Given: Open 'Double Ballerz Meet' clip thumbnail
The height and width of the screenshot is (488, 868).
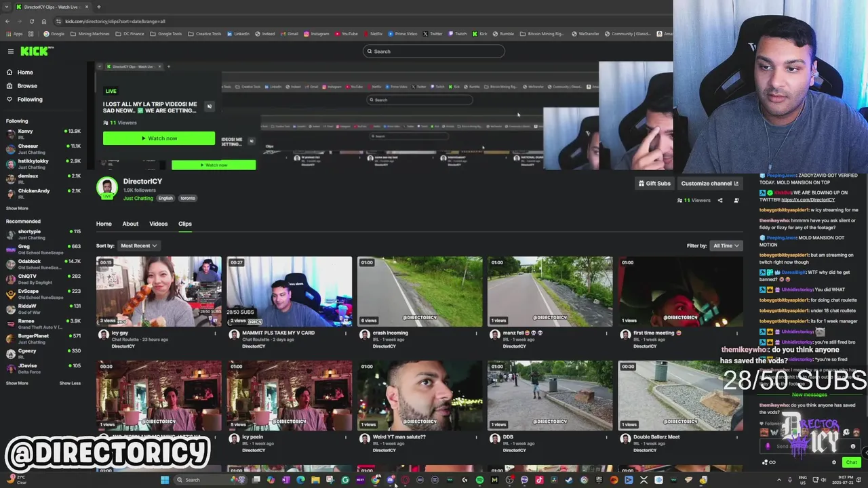Looking at the screenshot, I should [680, 396].
